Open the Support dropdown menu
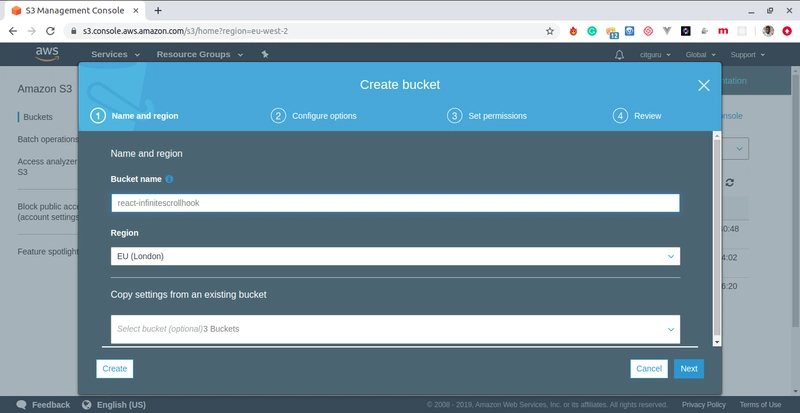The image size is (800, 413). point(747,55)
